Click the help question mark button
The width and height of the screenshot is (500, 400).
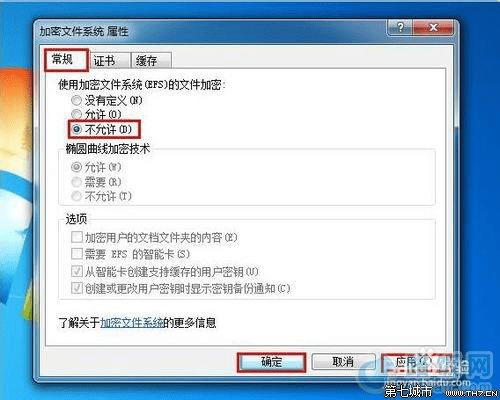400,27
